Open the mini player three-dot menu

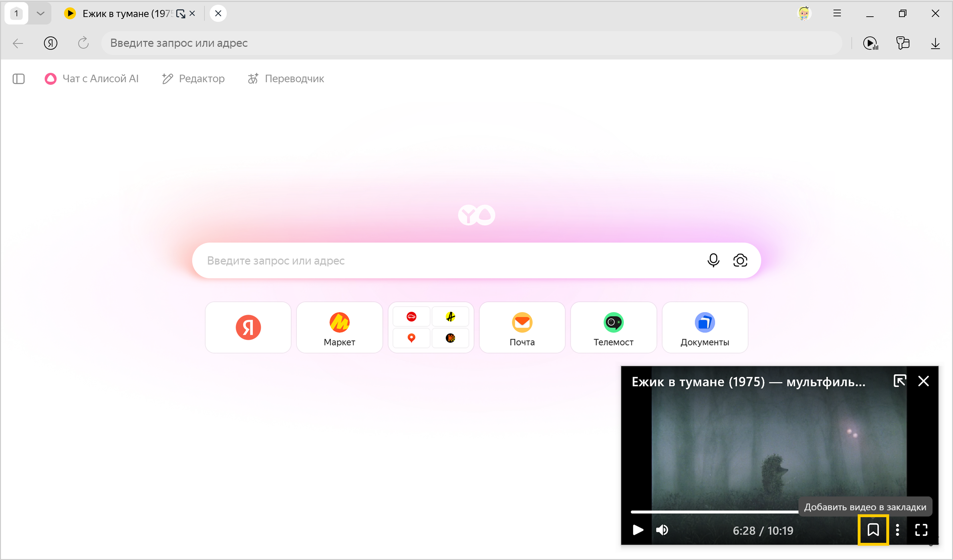[897, 530]
